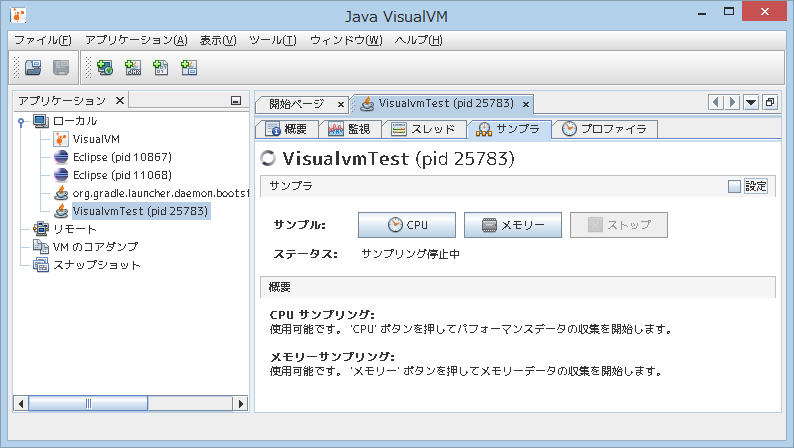The width and height of the screenshot is (794, 448).
Task: Expand the リモート tree node
Action: [22, 229]
